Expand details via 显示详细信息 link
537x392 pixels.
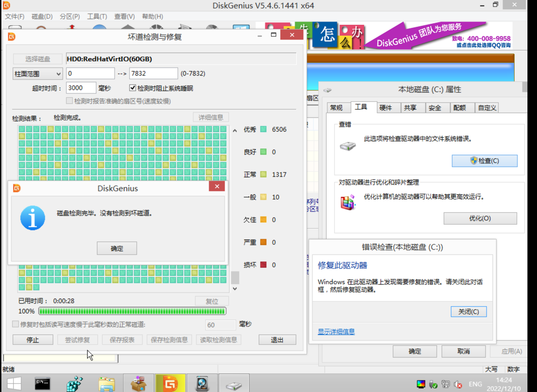(x=336, y=332)
